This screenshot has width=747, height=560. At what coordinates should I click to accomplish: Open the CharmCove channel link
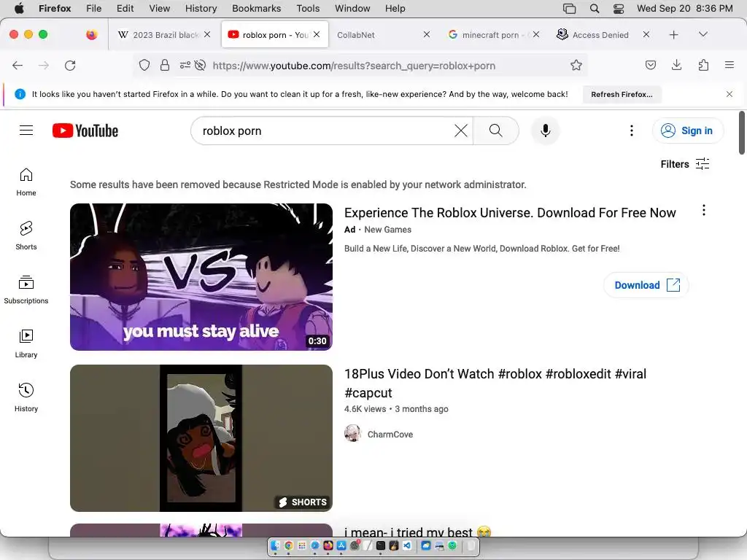tap(390, 435)
